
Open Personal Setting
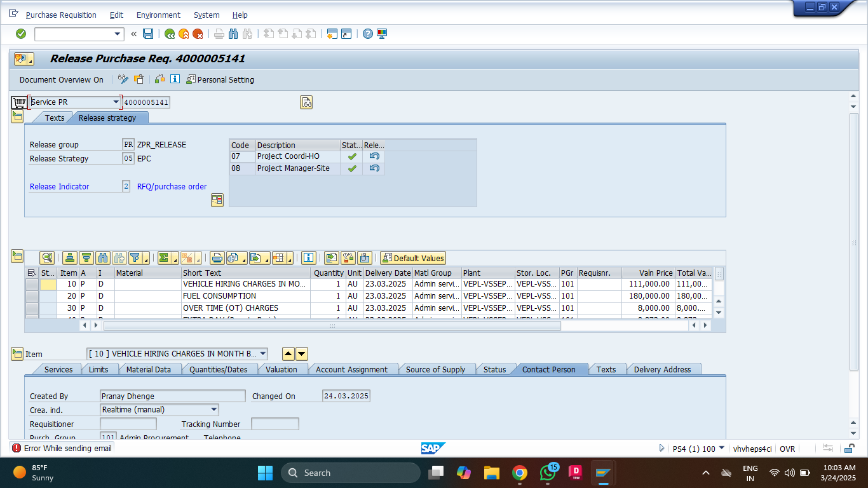pyautogui.click(x=220, y=80)
